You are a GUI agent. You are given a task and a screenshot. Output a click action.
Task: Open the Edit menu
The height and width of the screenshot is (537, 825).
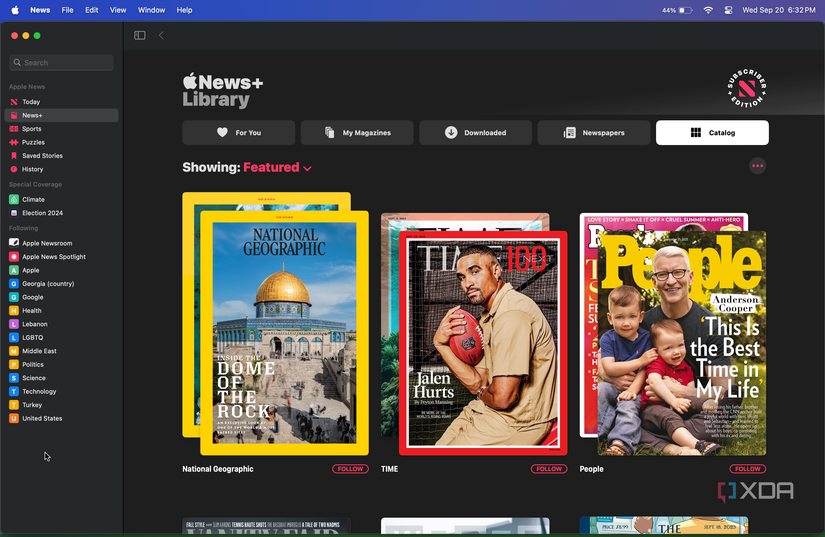[92, 10]
